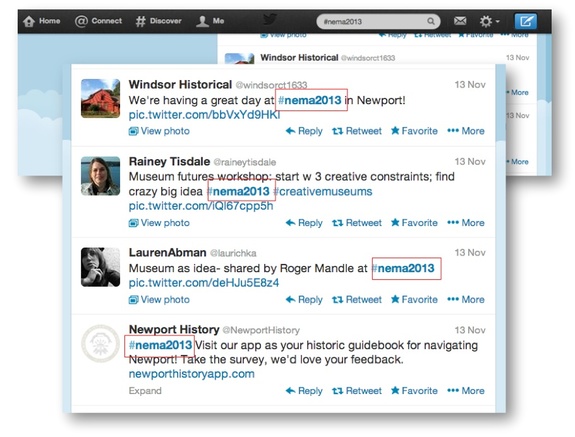
Task: Favorite LaurenAbman tweet
Action: [x=414, y=300]
